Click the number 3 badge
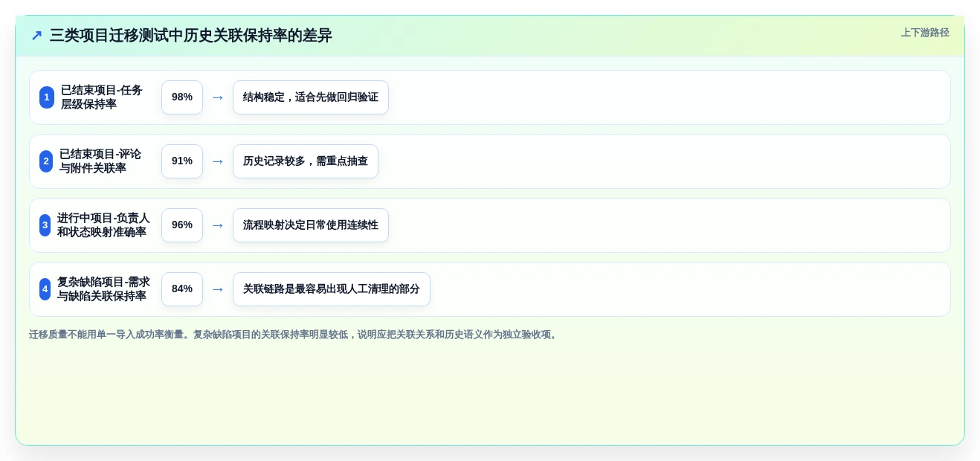Viewport: 980px width, 461px height. (45, 225)
